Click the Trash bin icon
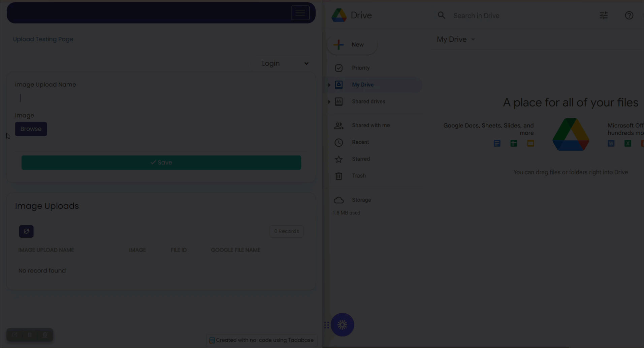This screenshot has height=348, width=644. coord(339,176)
